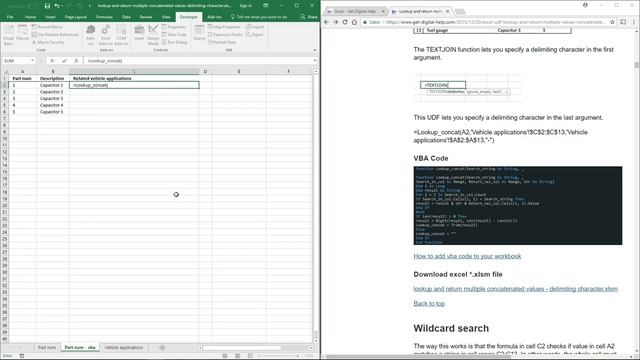Switch to the Home tab
This screenshot has width=640, height=360.
30,17
